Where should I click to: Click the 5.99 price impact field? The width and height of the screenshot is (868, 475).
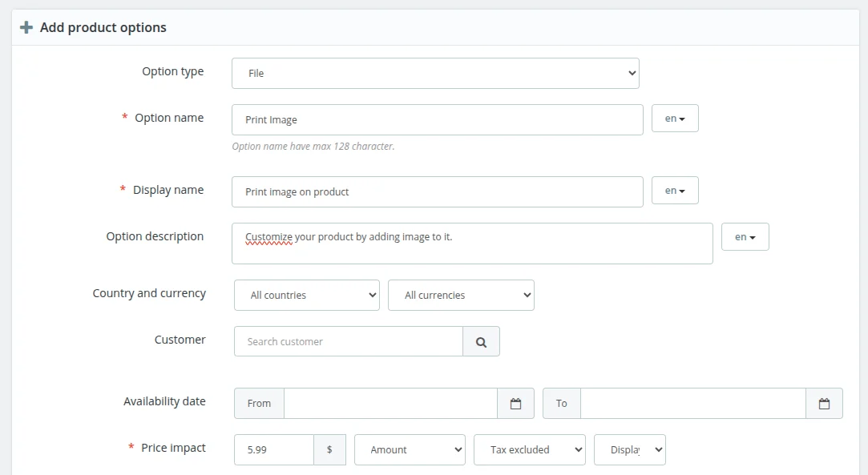pos(273,449)
